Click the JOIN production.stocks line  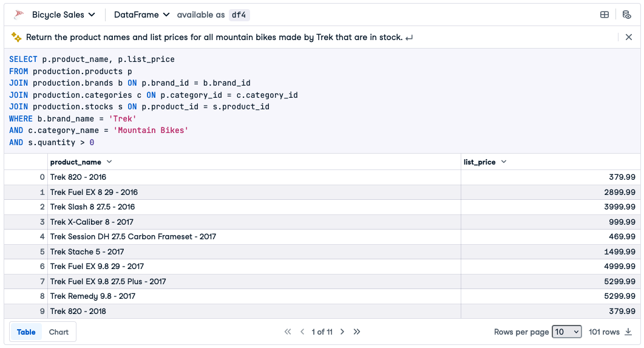pos(139,107)
